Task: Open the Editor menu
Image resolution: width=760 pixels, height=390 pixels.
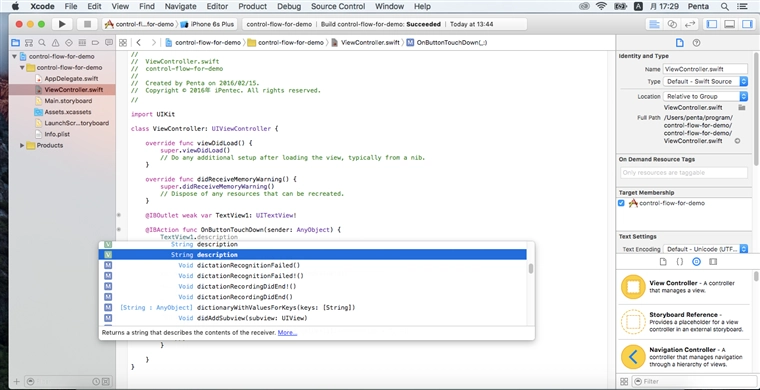Action: point(217,6)
